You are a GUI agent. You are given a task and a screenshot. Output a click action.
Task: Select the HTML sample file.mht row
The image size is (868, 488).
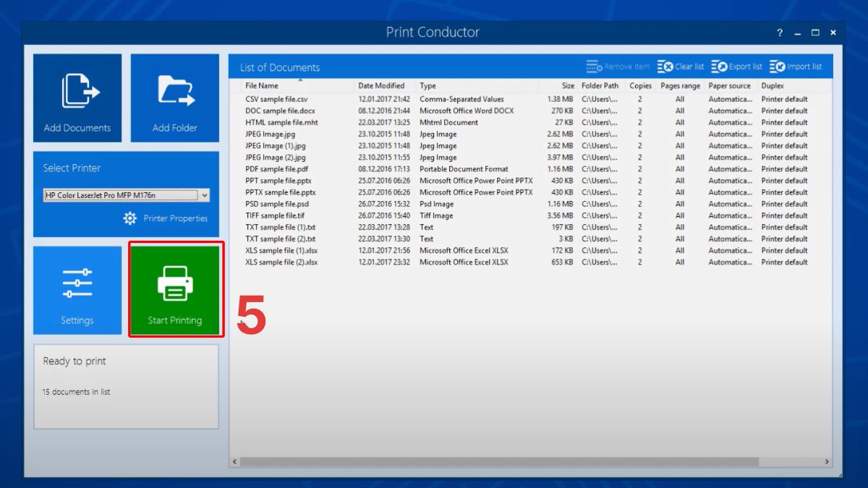click(532, 122)
